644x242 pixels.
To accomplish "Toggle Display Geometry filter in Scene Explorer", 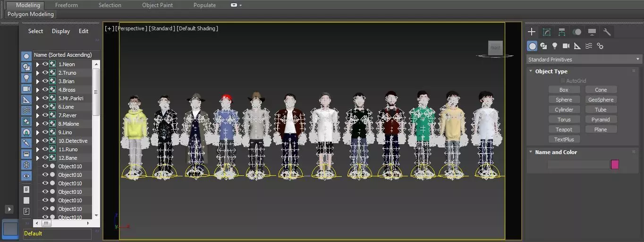I will click(x=26, y=56).
